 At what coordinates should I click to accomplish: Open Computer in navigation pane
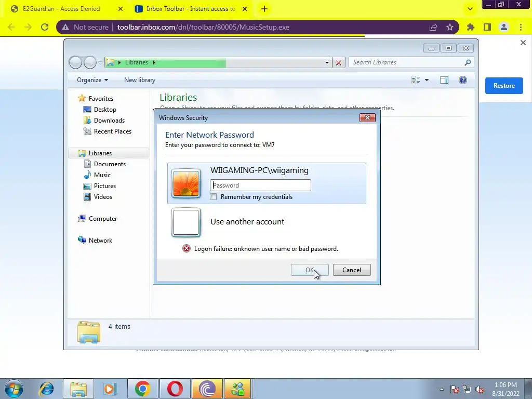pyautogui.click(x=103, y=219)
